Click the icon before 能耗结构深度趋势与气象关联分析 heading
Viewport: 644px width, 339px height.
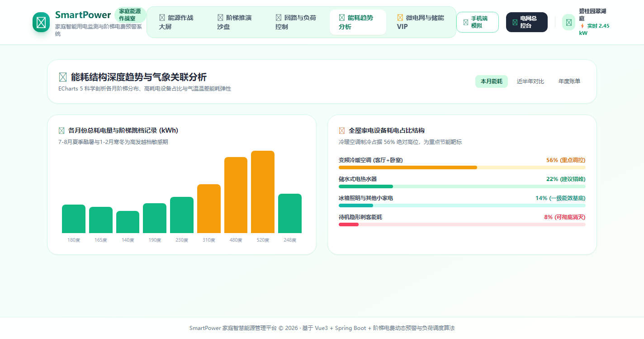point(63,77)
